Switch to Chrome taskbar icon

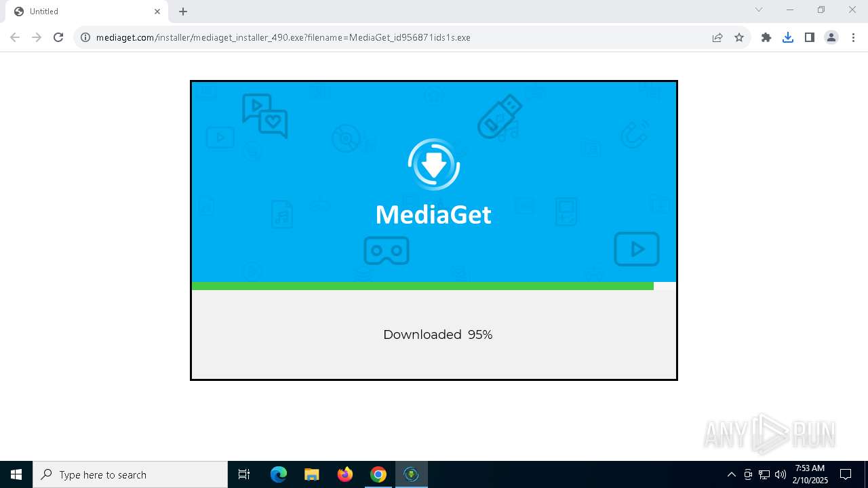[378, 474]
